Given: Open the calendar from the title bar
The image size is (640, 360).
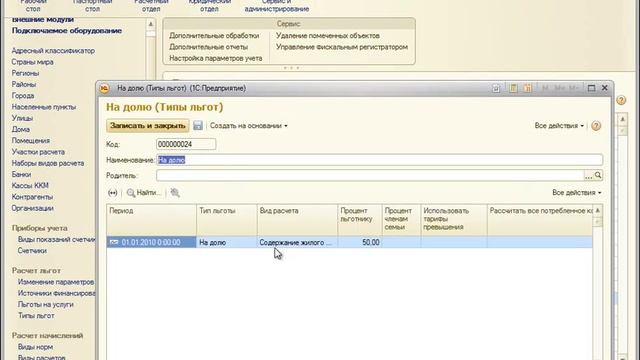Looking at the screenshot, I should click(x=528, y=88).
